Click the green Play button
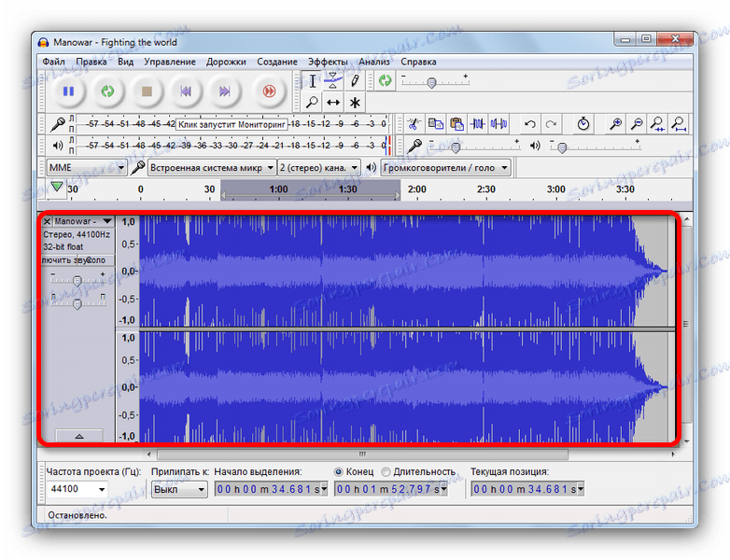This screenshot has width=730, height=560. click(107, 91)
